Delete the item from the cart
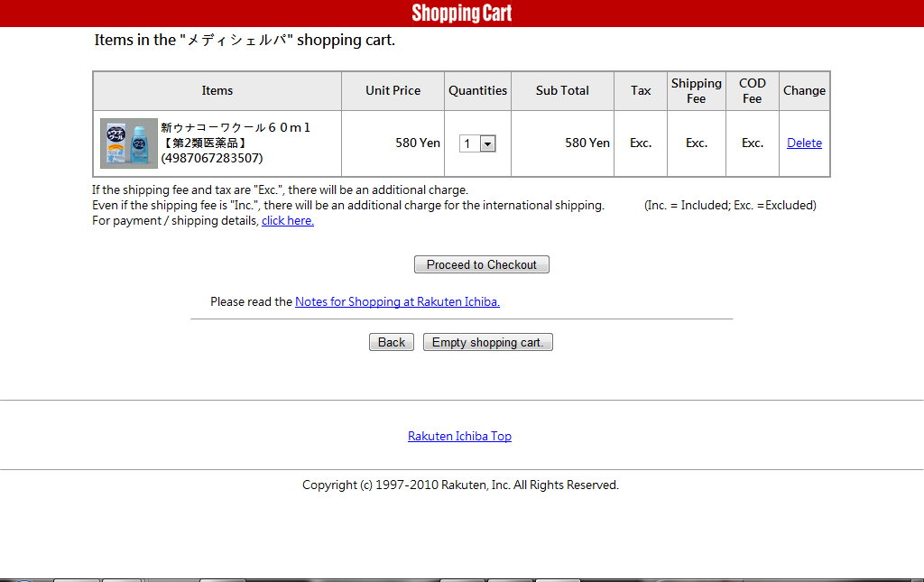This screenshot has width=924, height=582. click(x=804, y=143)
